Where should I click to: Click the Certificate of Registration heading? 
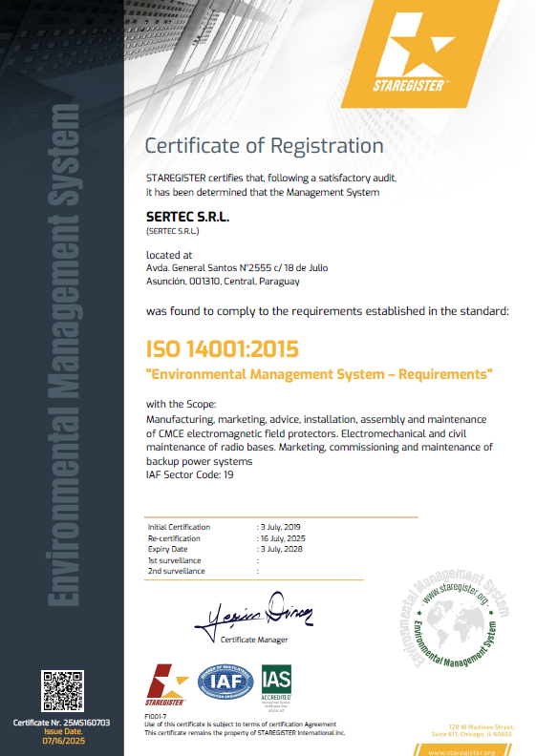pyautogui.click(x=265, y=146)
